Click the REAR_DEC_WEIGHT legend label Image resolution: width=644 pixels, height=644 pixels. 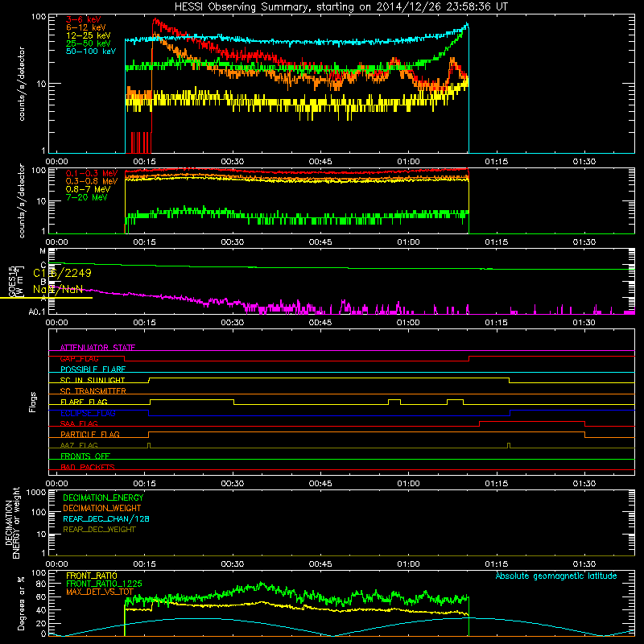[x=99, y=530]
